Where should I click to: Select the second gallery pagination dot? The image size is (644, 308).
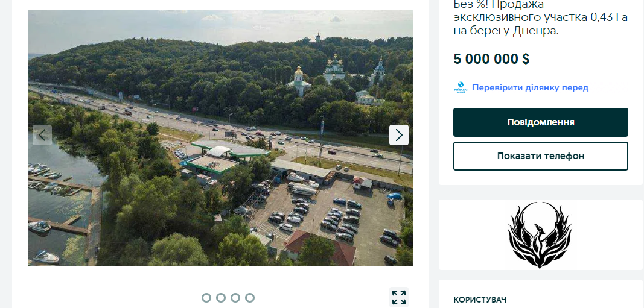click(x=221, y=298)
